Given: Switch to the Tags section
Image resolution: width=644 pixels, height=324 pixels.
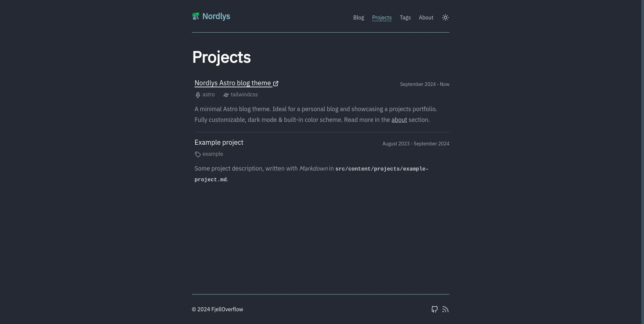Looking at the screenshot, I should (405, 17).
